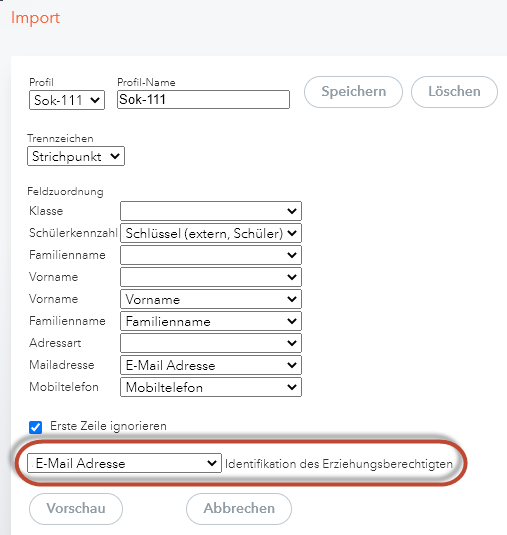Expand the first empty Familienname dropdown
Screen dimensions: 507x535
point(211,255)
